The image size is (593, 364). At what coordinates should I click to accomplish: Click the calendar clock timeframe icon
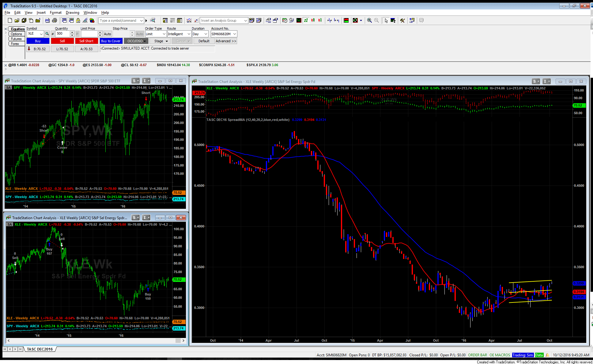point(285,21)
